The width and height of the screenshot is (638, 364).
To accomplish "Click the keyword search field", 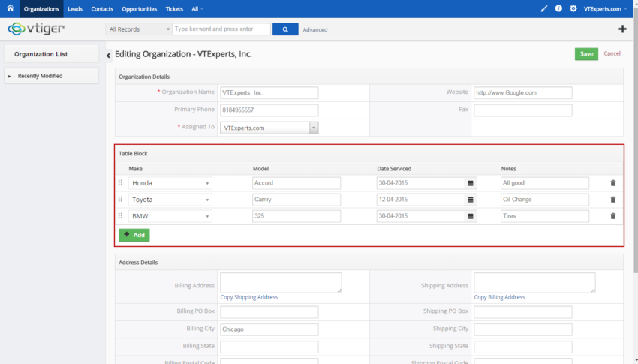I will click(221, 29).
